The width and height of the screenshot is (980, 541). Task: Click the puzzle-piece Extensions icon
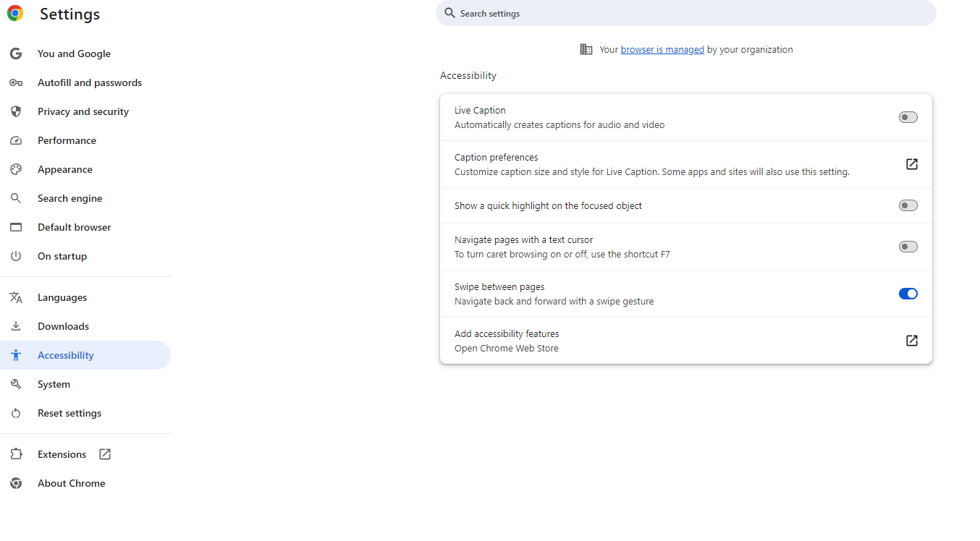(16, 454)
